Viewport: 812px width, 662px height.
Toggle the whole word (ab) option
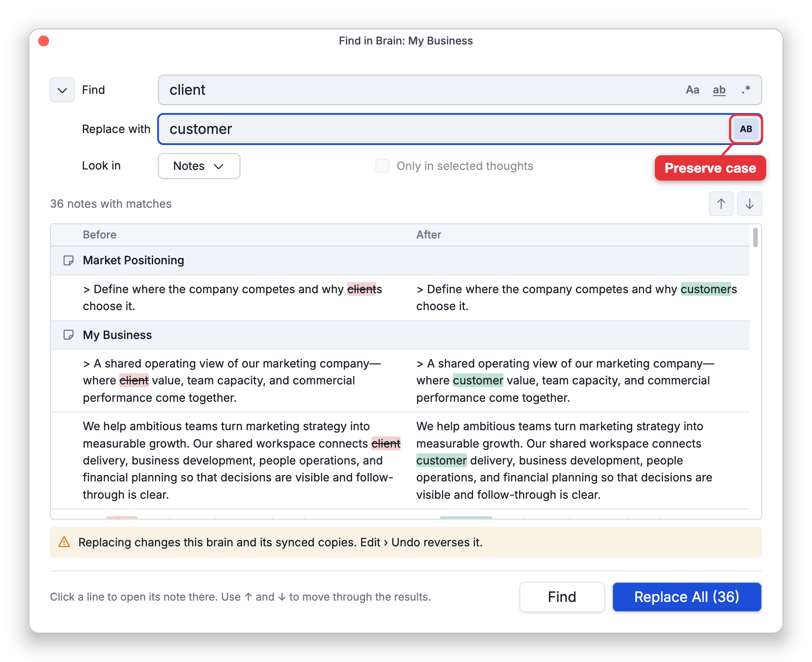click(x=719, y=90)
